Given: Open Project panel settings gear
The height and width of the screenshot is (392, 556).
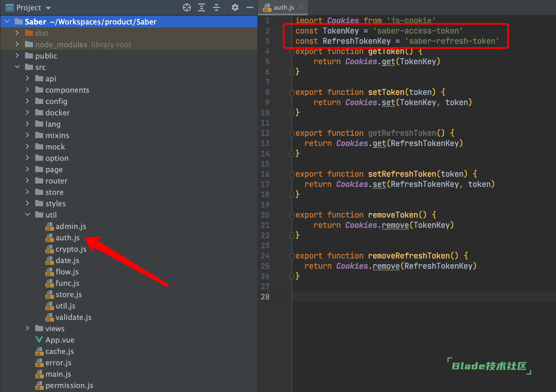Looking at the screenshot, I should coord(235,8).
